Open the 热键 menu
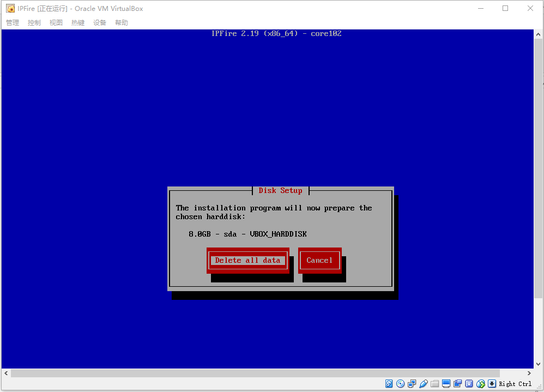 [x=78, y=22]
